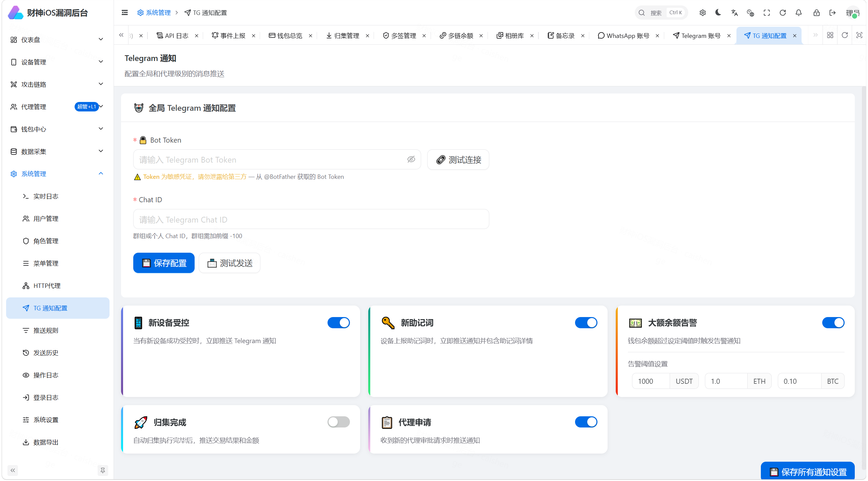Click the logout icon
Viewport: 868px width, 481px height.
[832, 13]
